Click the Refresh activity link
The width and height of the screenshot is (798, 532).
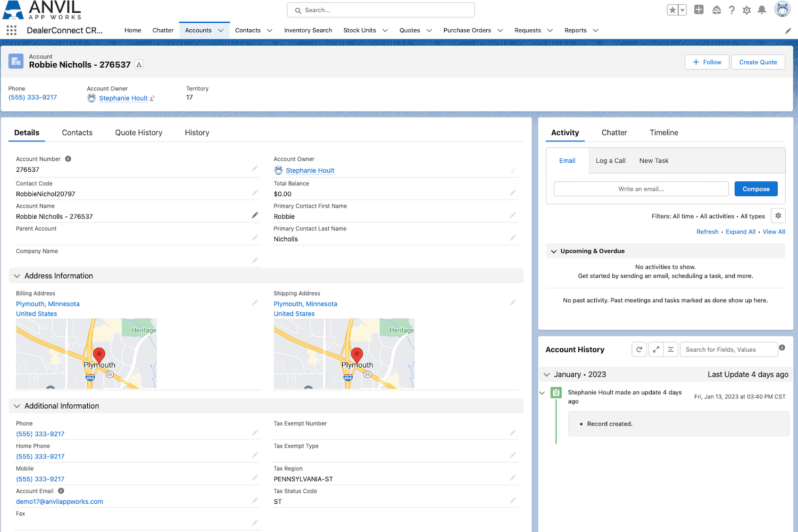708,232
